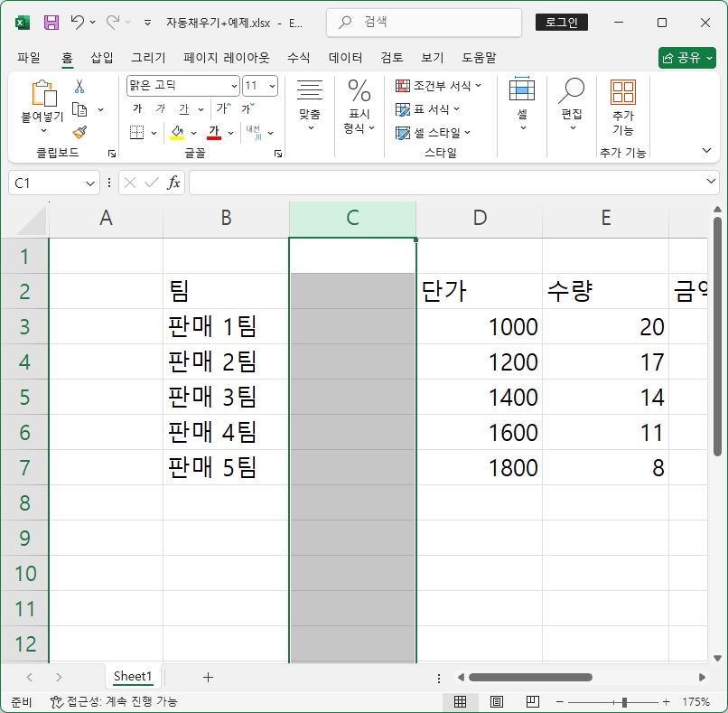Switch to the 그리기 tab
The image size is (728, 713).
tap(148, 58)
